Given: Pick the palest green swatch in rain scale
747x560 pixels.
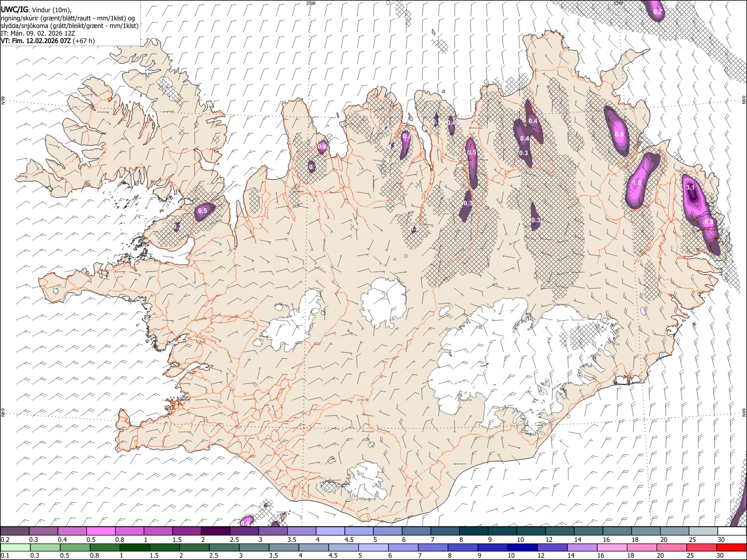Looking at the screenshot, I should (15, 547).
